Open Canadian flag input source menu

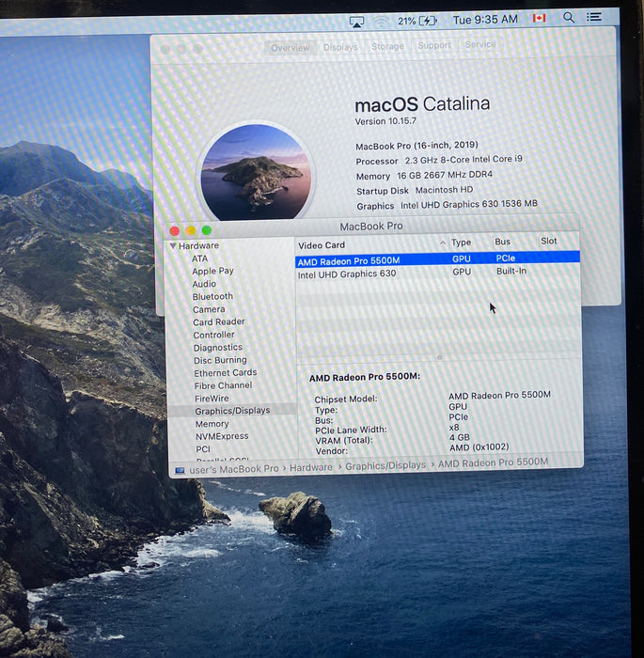pos(539,18)
